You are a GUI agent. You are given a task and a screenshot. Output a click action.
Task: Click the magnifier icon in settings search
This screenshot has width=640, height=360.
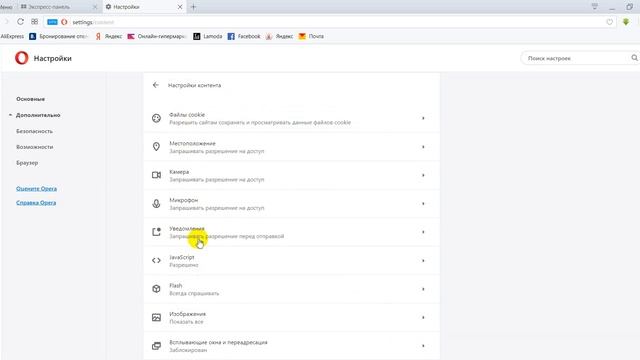(x=634, y=58)
